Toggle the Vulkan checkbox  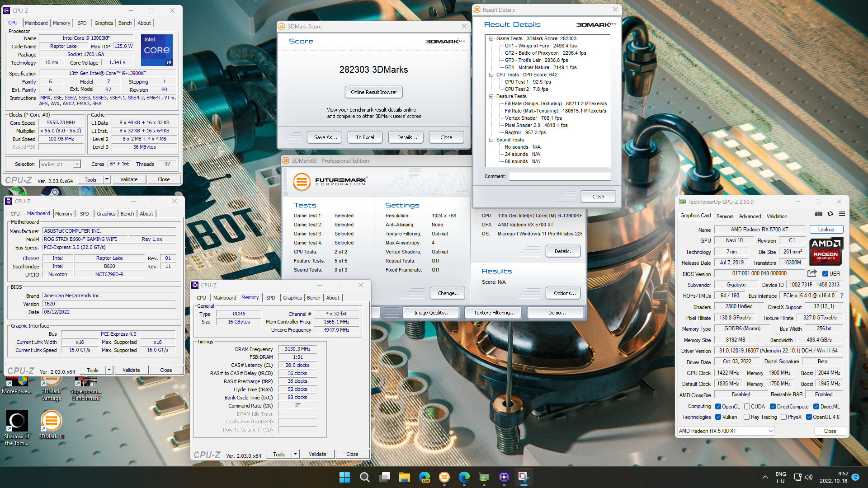(718, 417)
